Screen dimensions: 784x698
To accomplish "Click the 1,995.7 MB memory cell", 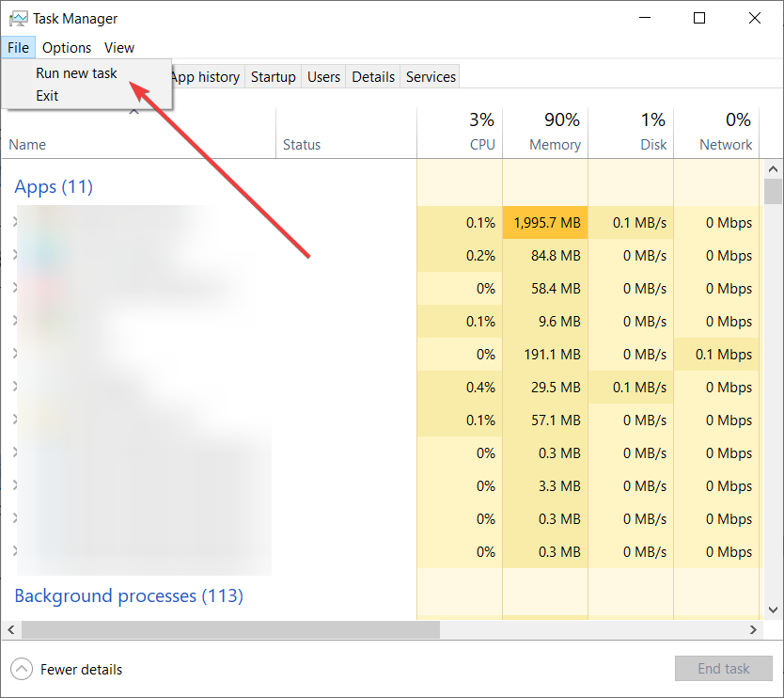I will (545, 223).
